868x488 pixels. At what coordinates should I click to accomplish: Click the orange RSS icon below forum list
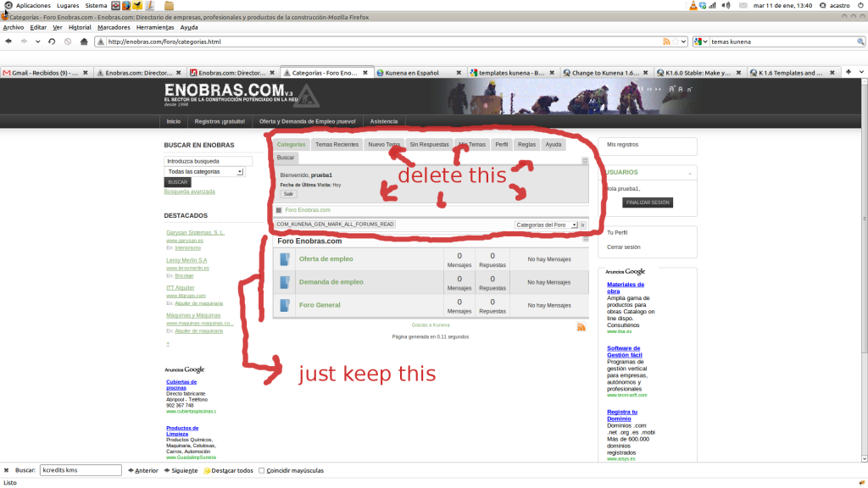click(581, 327)
